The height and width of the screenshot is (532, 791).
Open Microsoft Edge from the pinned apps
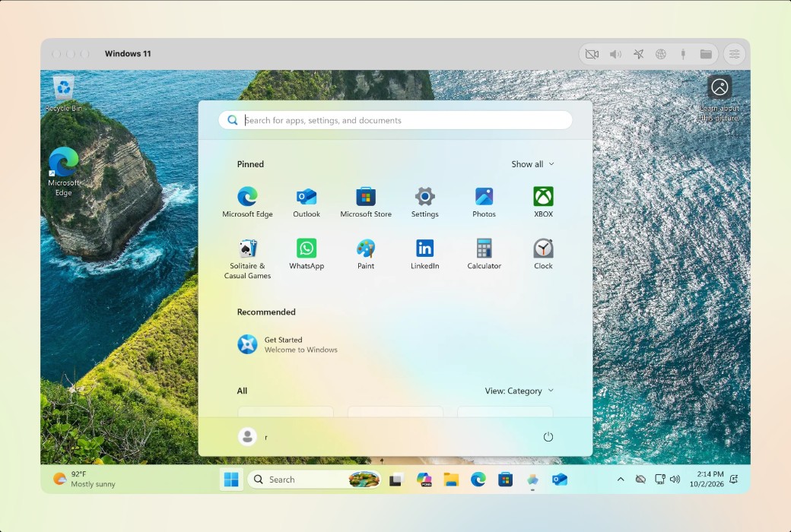click(x=247, y=202)
